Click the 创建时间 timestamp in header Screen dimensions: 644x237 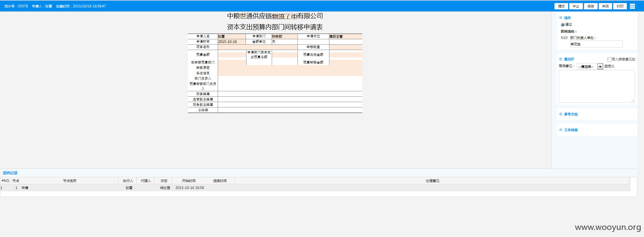point(81,6)
